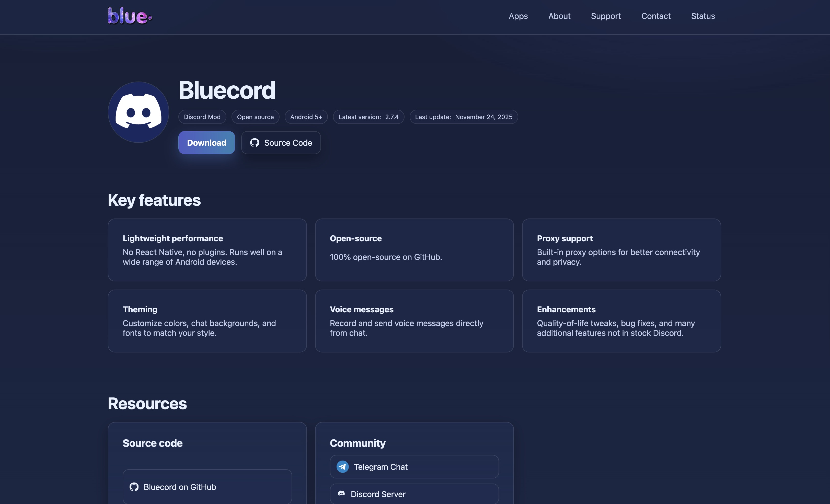Click the Android 5+ tag
The height and width of the screenshot is (504, 830).
306,117
